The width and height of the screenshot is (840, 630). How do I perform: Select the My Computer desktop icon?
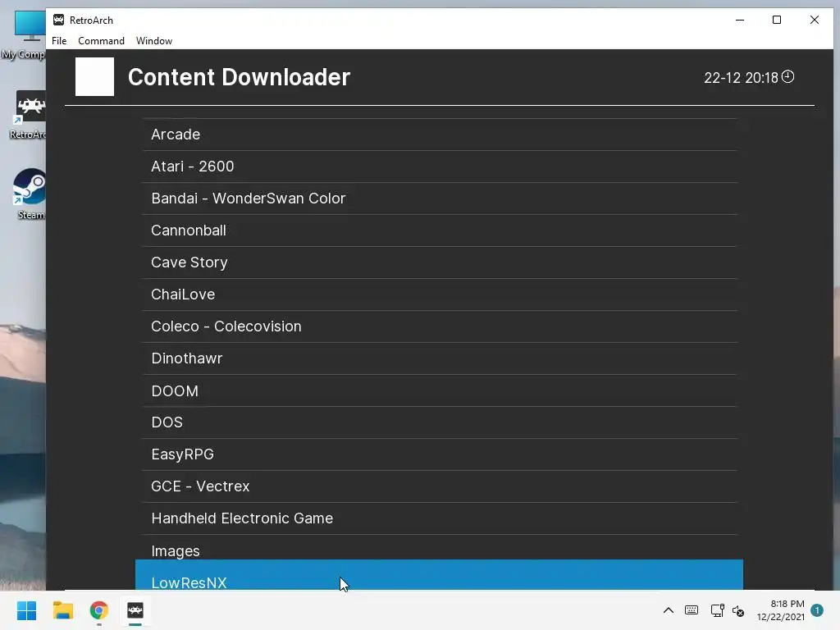coord(27,34)
